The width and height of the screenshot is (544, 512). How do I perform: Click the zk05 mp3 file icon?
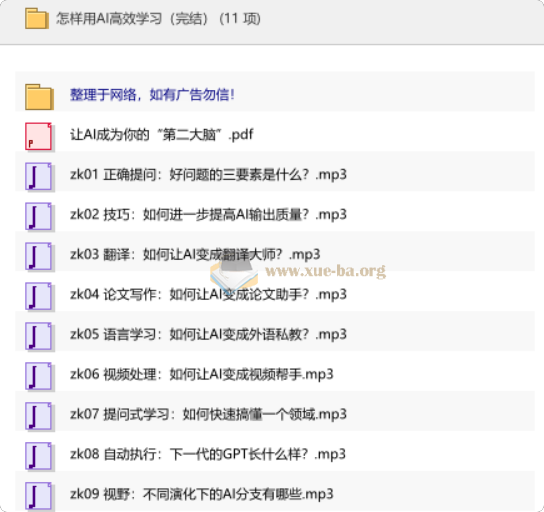(x=38, y=336)
